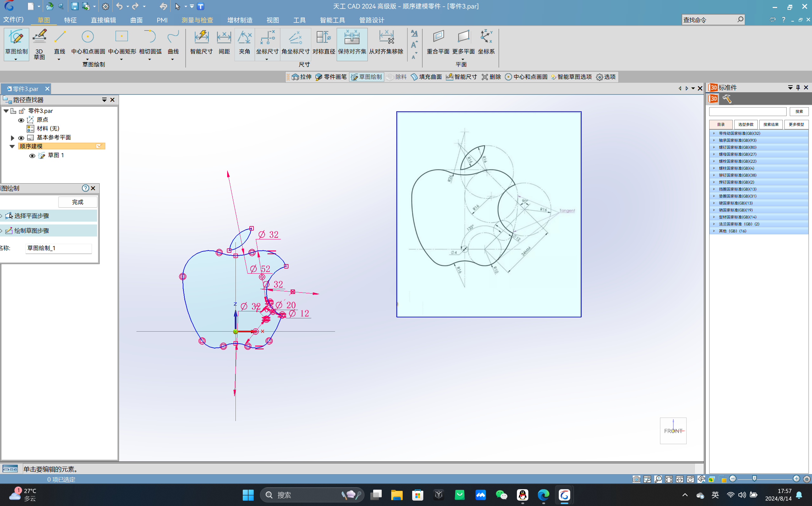The width and height of the screenshot is (812, 506).
Task: Switch to the 直接编辑 ribbon tab
Action: [103, 20]
